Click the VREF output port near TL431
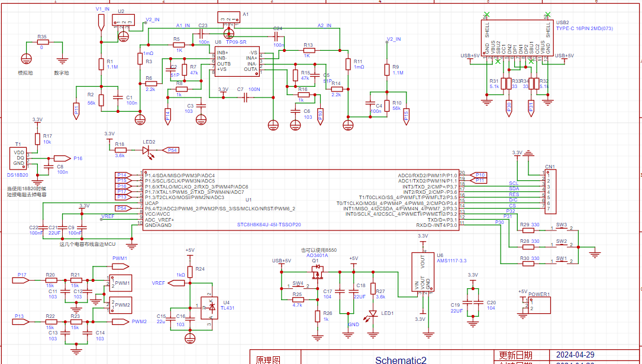 click(176, 283)
